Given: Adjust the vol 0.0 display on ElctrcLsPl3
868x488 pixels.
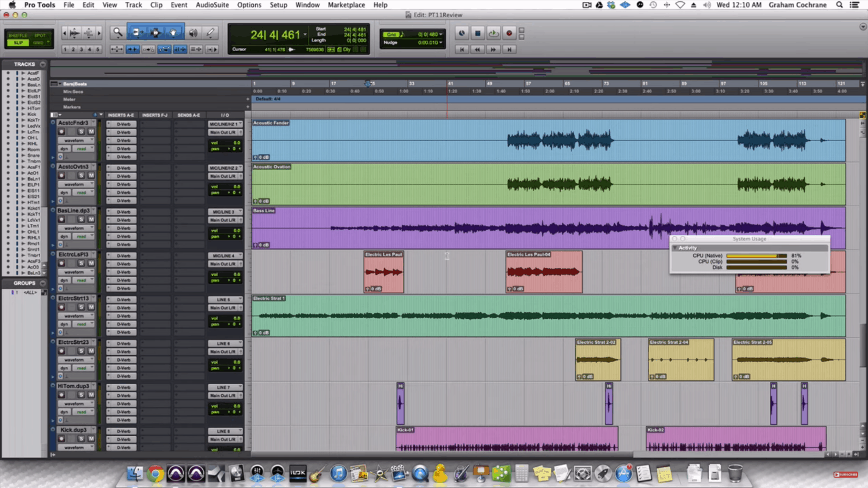Looking at the screenshot, I should point(225,274).
